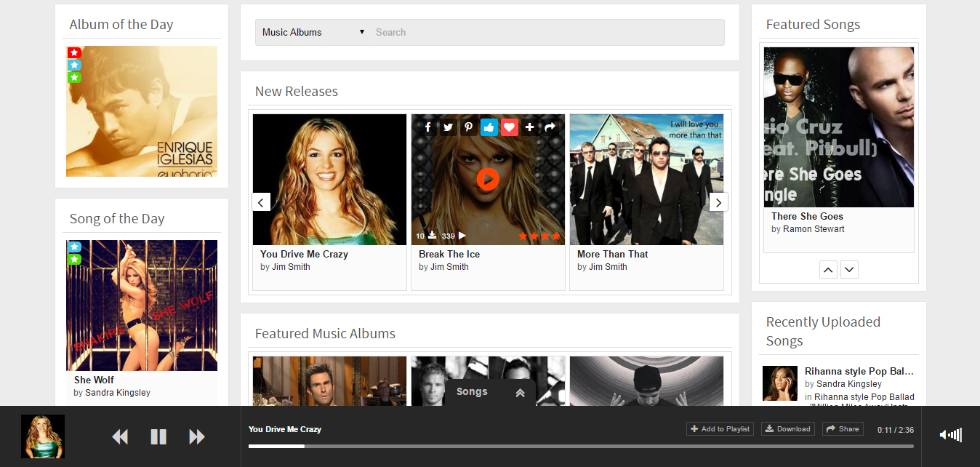Play Break The Ice with orange button
Screen dimensions: 980x467
click(488, 178)
